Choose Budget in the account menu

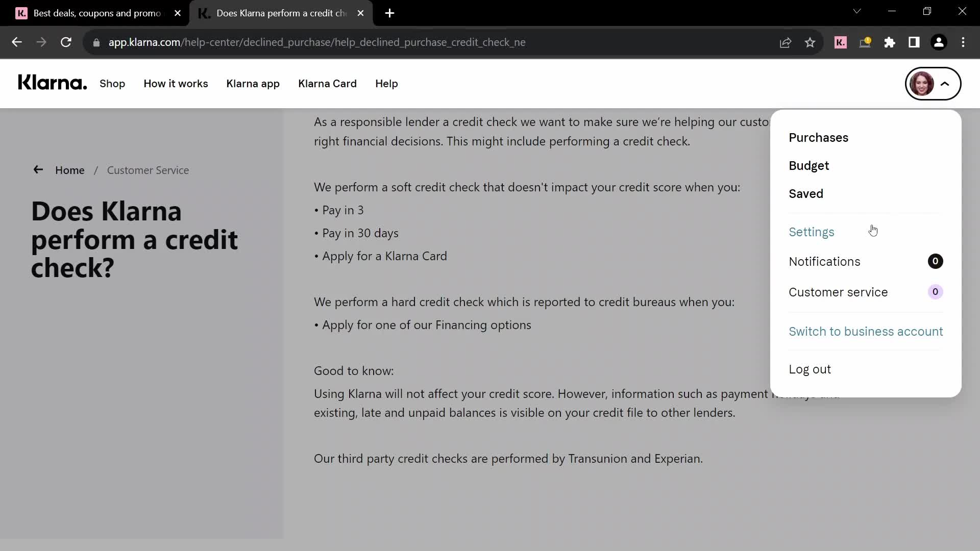pos(808,166)
